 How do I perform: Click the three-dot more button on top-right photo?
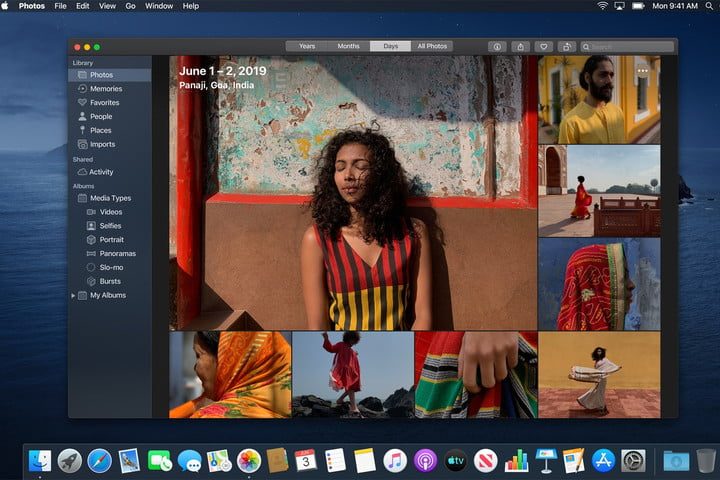coord(643,71)
